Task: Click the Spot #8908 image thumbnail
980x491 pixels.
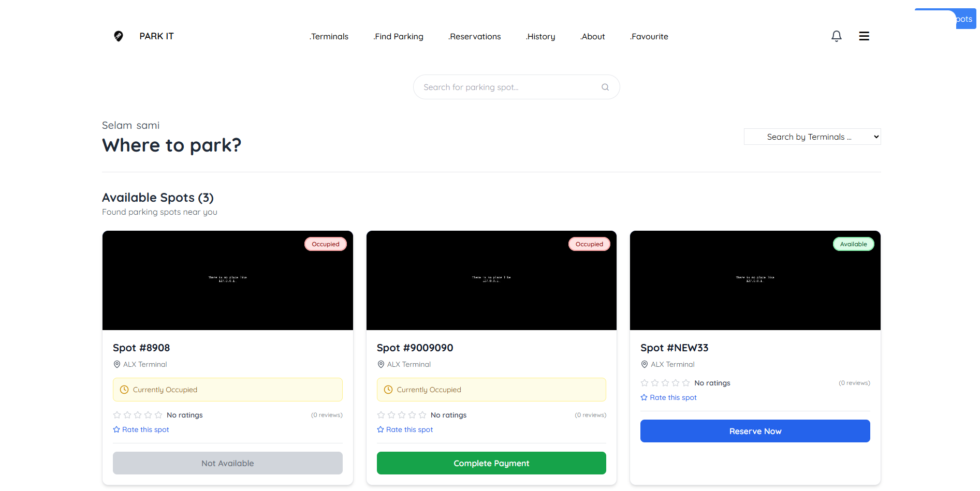Action: coord(228,280)
